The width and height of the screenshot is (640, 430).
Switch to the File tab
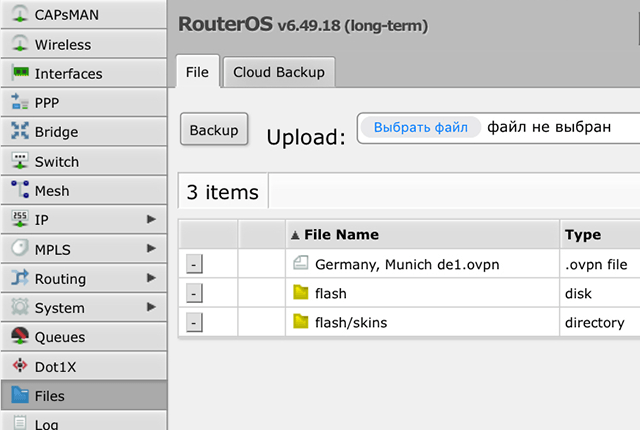pos(198,72)
